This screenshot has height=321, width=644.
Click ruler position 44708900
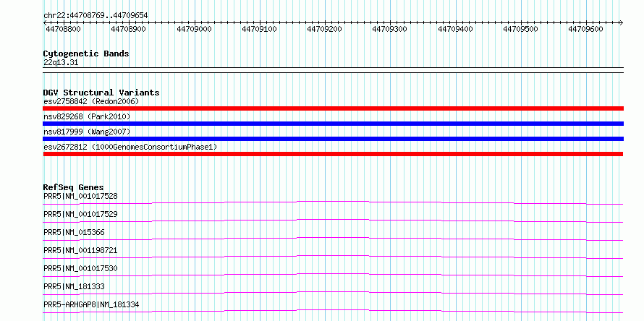(x=128, y=29)
